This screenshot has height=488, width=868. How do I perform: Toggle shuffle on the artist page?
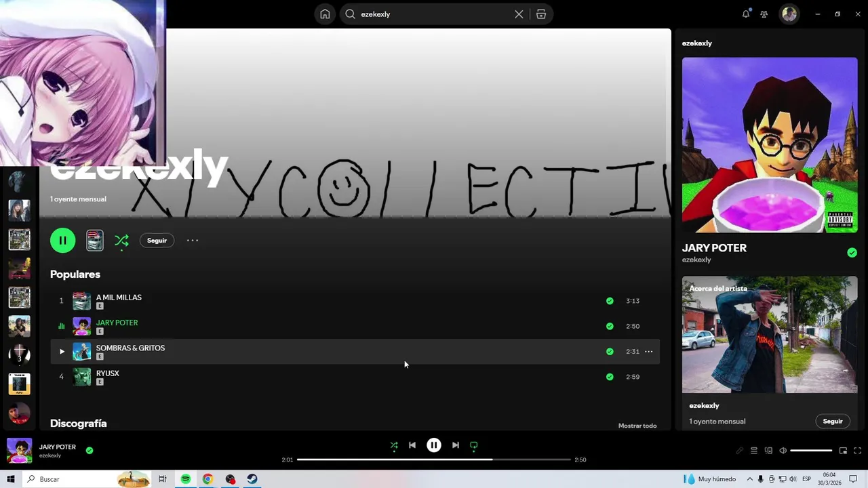[121, 240]
